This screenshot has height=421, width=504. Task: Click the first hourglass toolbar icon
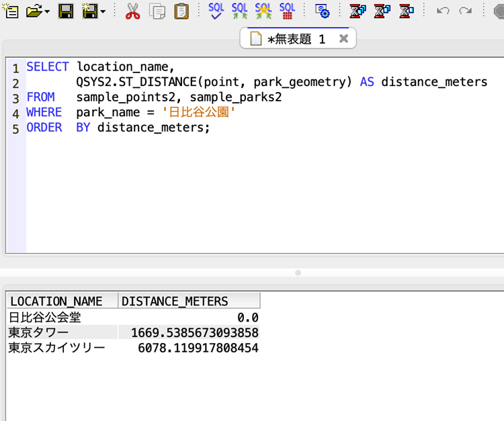tap(358, 11)
